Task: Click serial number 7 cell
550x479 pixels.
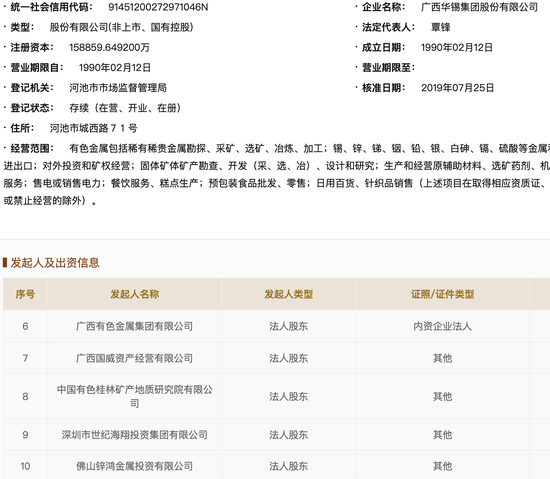Action: pyautogui.click(x=25, y=358)
